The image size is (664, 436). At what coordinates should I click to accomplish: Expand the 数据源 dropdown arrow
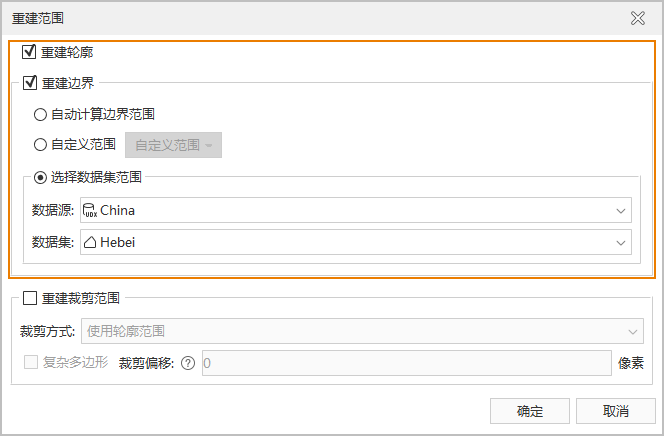pyautogui.click(x=621, y=211)
